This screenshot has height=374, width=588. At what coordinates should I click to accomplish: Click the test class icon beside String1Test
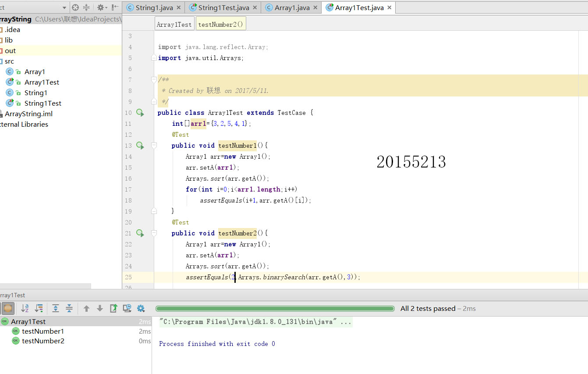click(x=10, y=103)
